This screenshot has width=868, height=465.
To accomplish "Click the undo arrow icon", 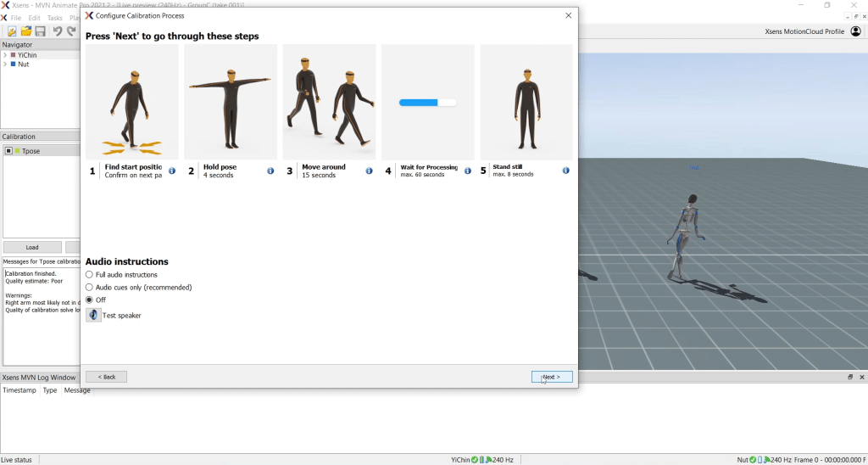I will (x=58, y=31).
